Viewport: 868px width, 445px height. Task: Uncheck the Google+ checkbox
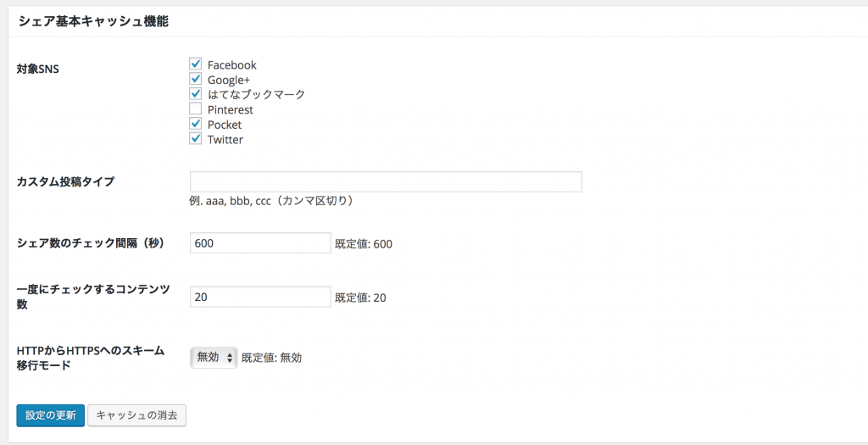[195, 80]
